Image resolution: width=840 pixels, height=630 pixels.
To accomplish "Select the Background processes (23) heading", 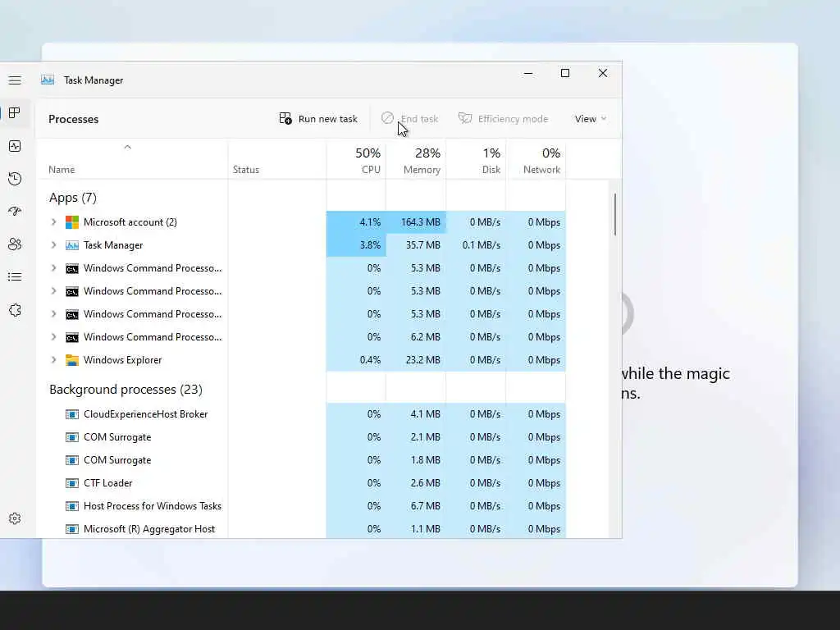I will pos(126,390).
